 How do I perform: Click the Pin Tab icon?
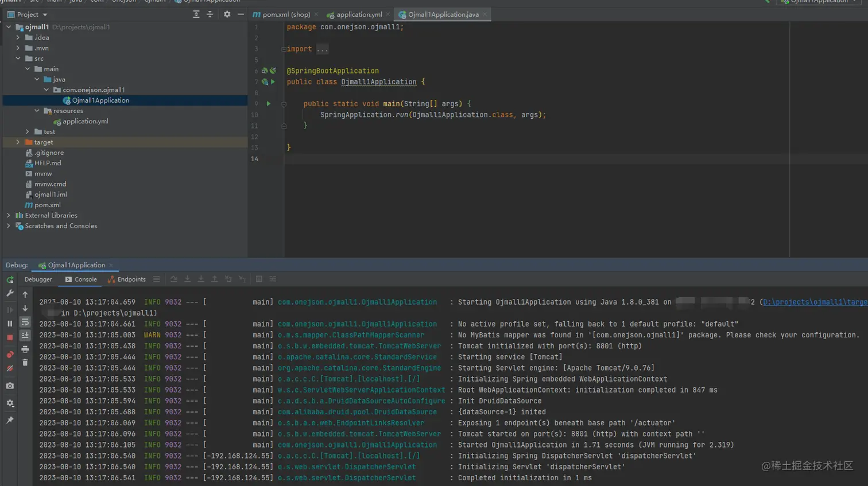(x=10, y=420)
